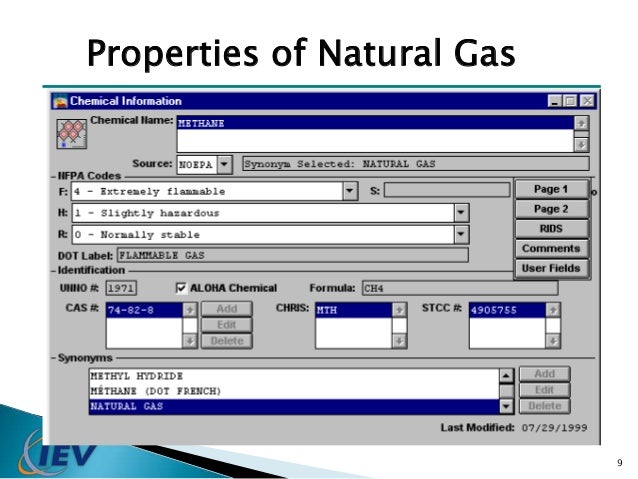Click the down arrow of STCC # list
This screenshot has height=479, width=638.
pos(553,341)
